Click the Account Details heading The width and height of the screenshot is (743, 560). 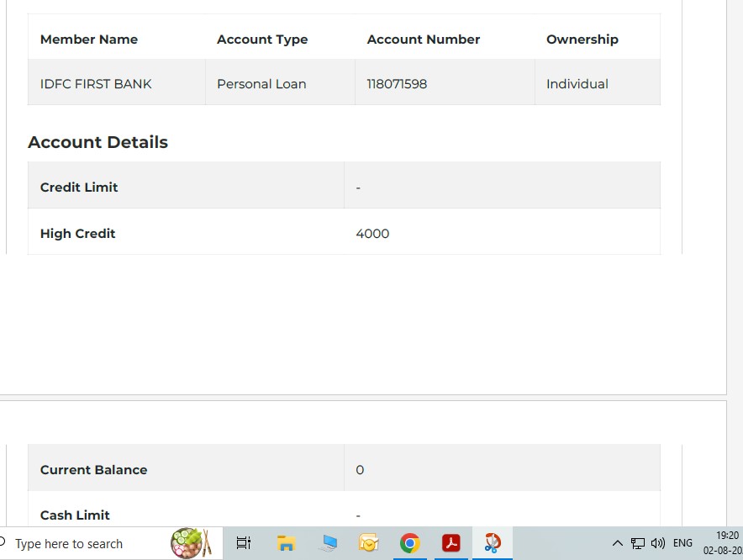[97, 142]
